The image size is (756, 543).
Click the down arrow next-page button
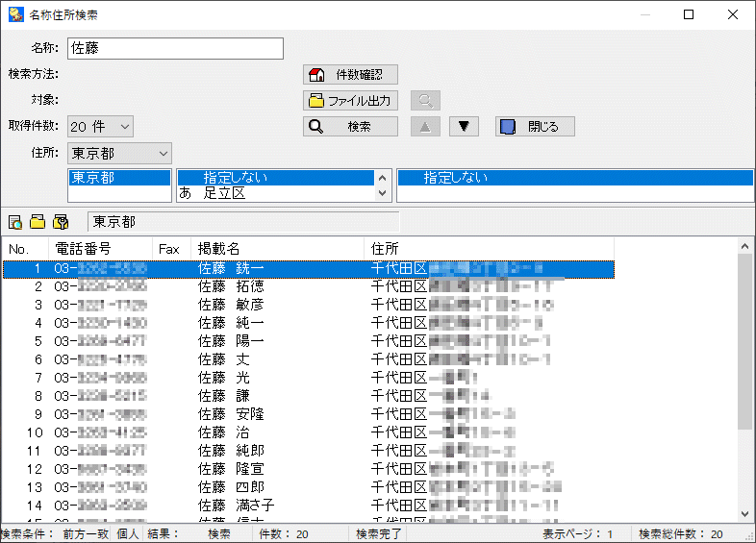point(466,127)
